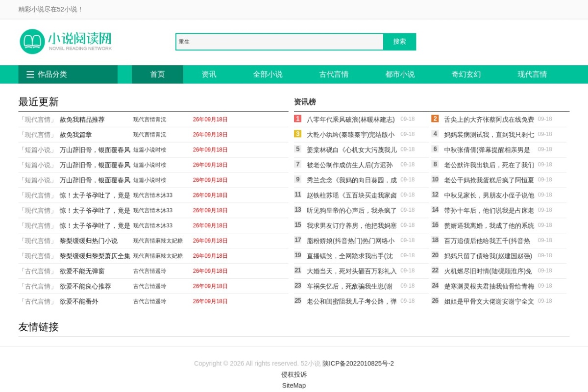The image size is (588, 392).
Task: Open rank 18 百万追债后他给我五千 article
Action: coord(487,241)
